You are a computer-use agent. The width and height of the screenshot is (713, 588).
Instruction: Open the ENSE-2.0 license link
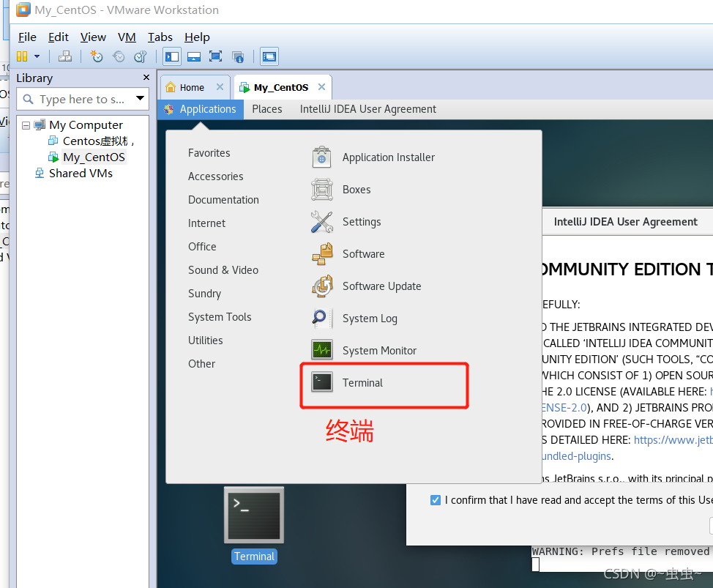click(x=564, y=408)
